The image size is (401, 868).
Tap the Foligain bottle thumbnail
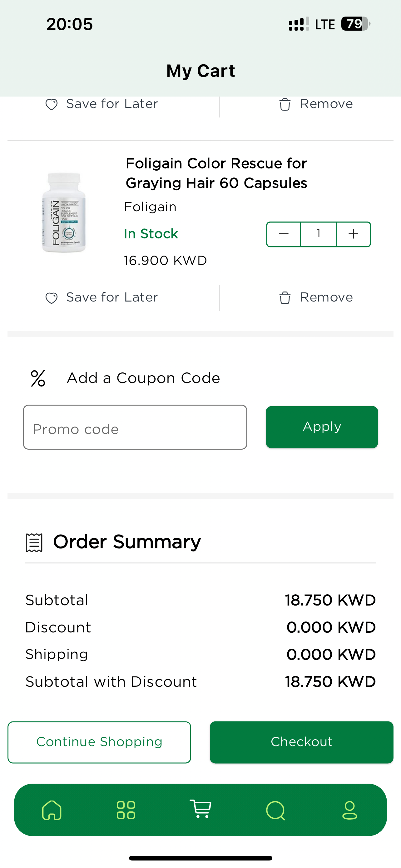[x=64, y=212]
